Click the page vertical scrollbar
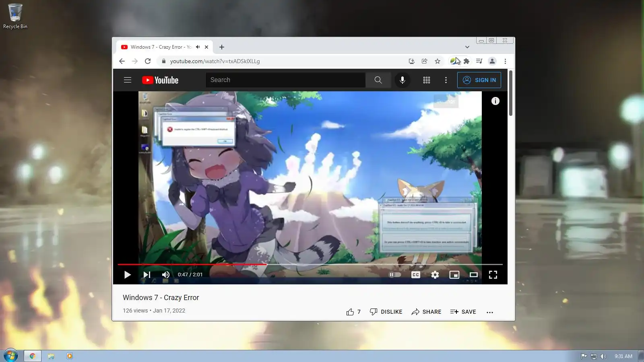This screenshot has width=644, height=362. [511, 93]
